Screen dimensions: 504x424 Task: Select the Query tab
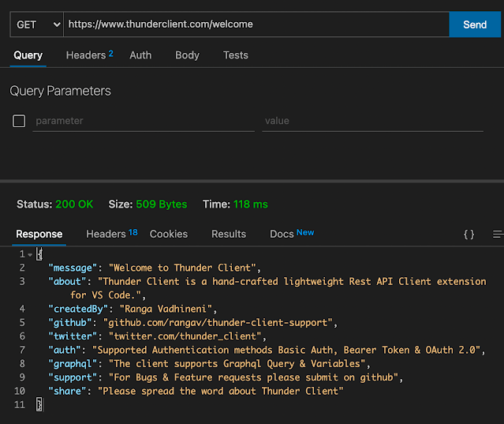[28, 55]
